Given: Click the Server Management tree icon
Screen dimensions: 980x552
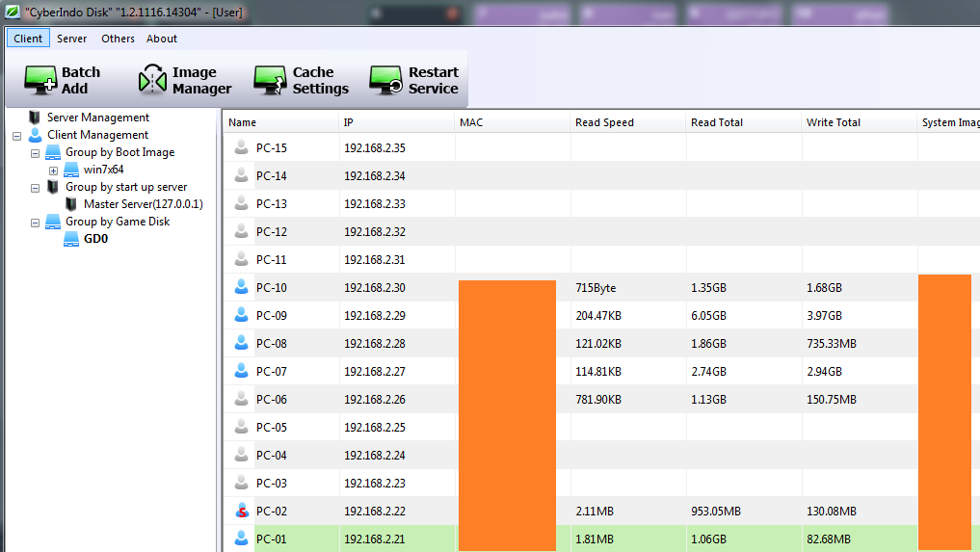Looking at the screenshot, I should coord(35,118).
